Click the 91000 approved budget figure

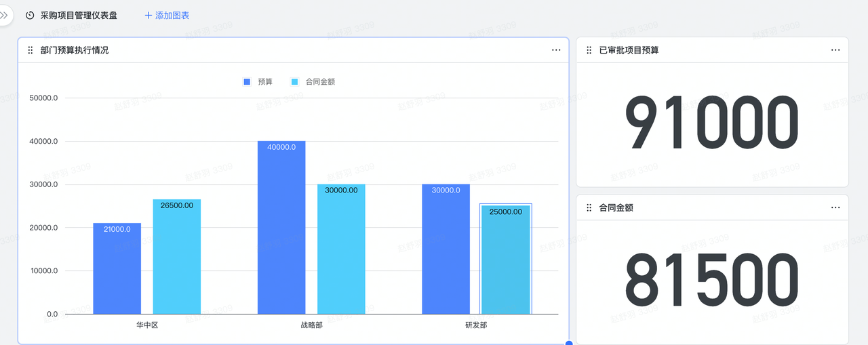click(x=712, y=124)
